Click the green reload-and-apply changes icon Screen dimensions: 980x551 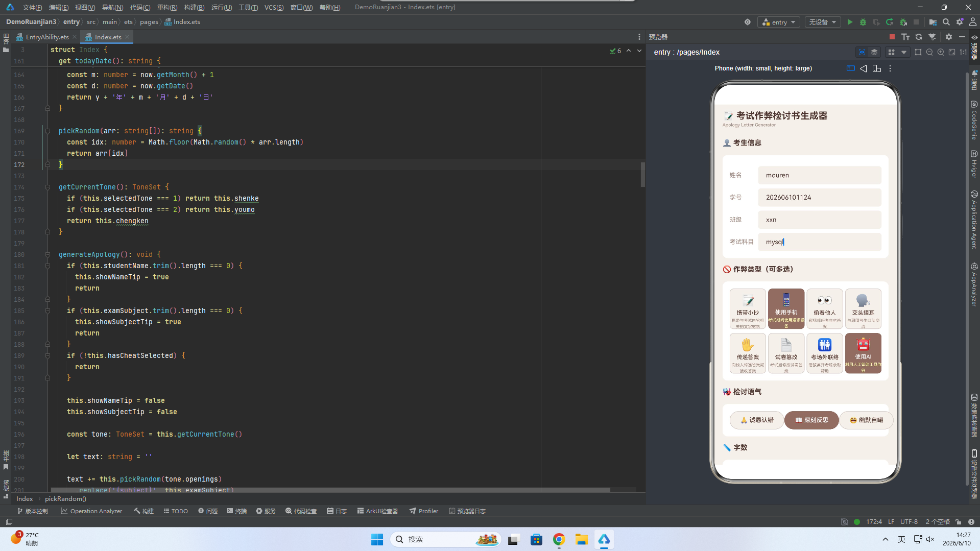click(x=890, y=22)
